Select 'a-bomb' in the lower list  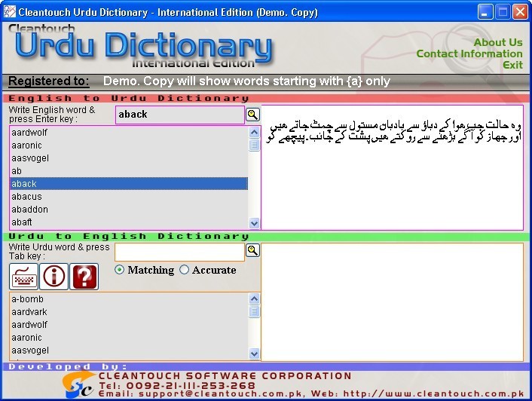[129, 299]
